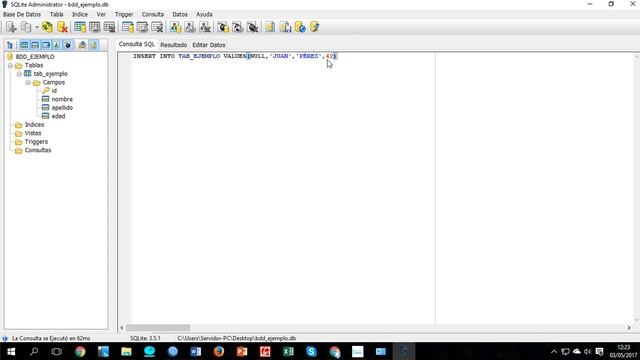This screenshot has width=640, height=360.
Task: Click the delete trigger toolbar icon
Action: (x=253, y=27)
